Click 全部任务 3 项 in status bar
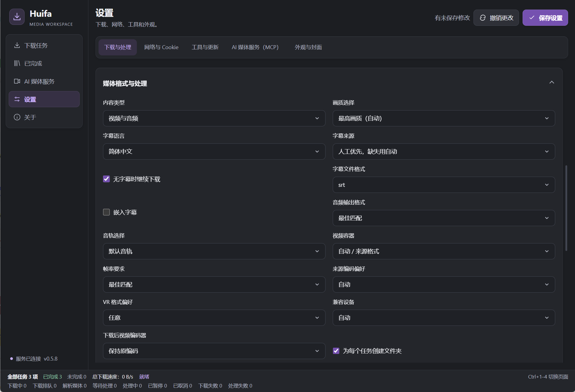This screenshot has height=392, width=575. click(x=23, y=377)
